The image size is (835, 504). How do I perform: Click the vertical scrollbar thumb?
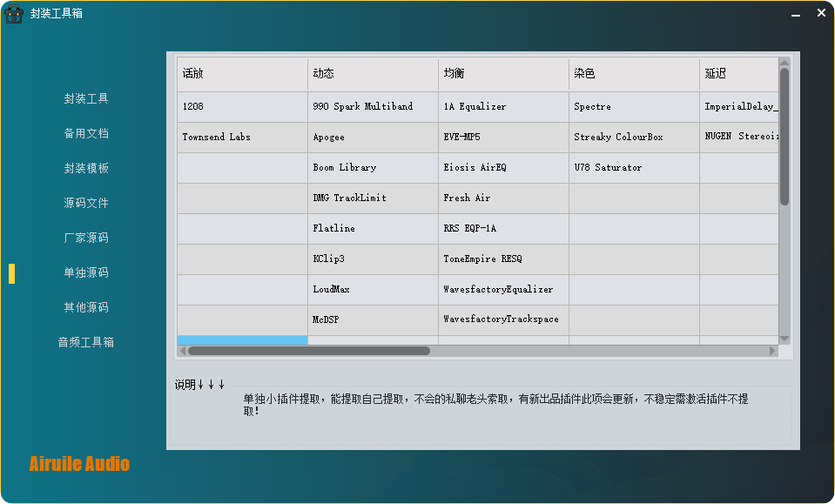tap(784, 137)
